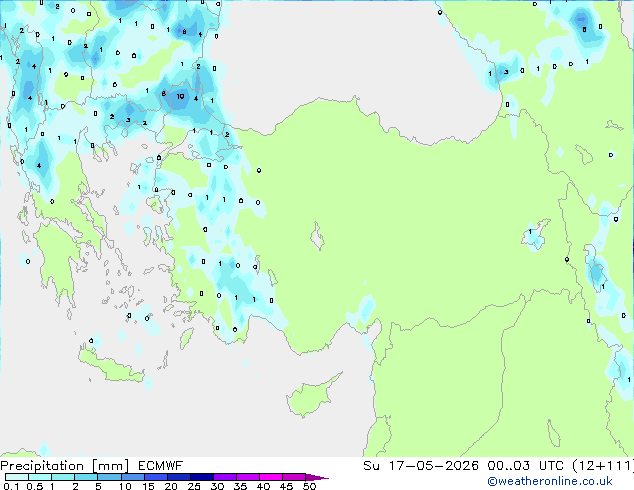Pick the purple 30 to 35 swatch

coord(225,477)
